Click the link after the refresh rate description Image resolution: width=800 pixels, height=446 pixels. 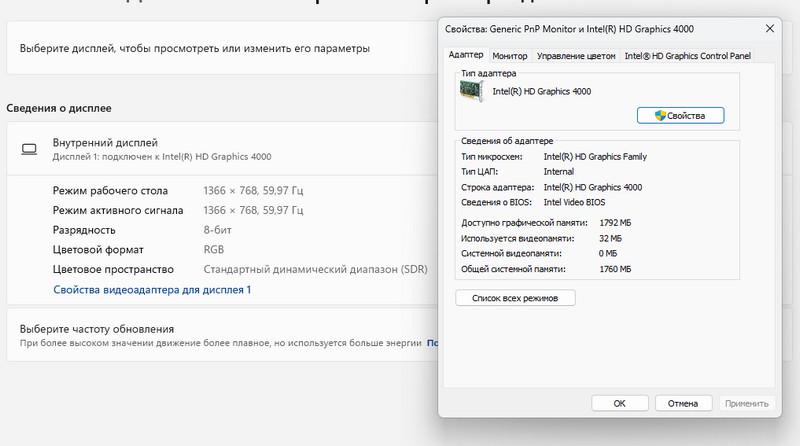pos(432,343)
